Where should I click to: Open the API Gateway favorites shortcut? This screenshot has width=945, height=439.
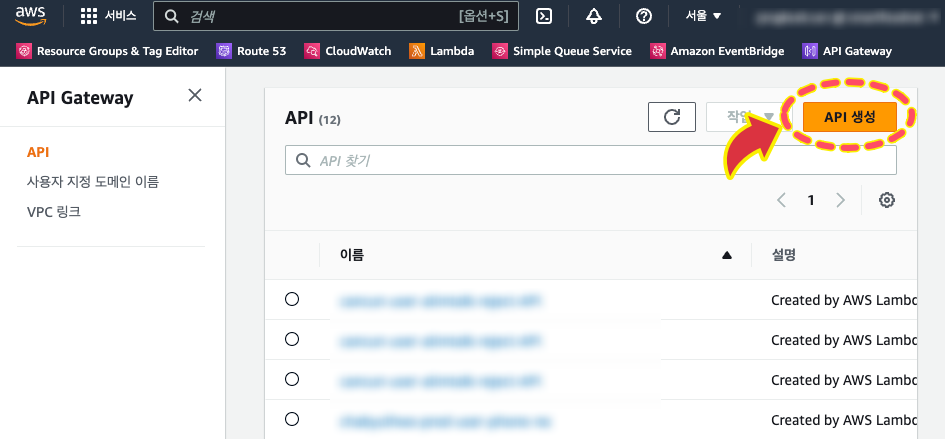coord(847,51)
